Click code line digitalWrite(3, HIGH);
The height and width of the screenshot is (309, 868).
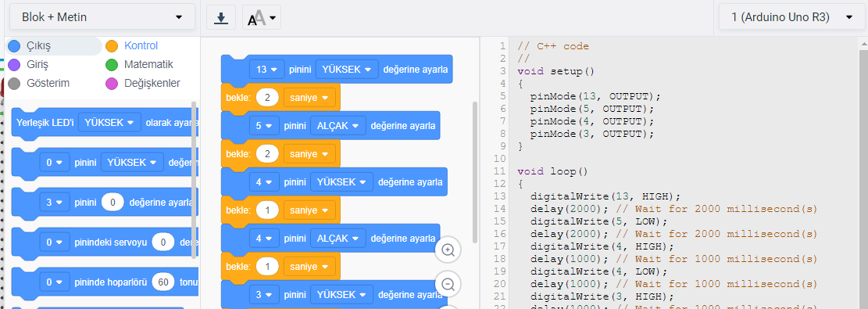pos(602,296)
